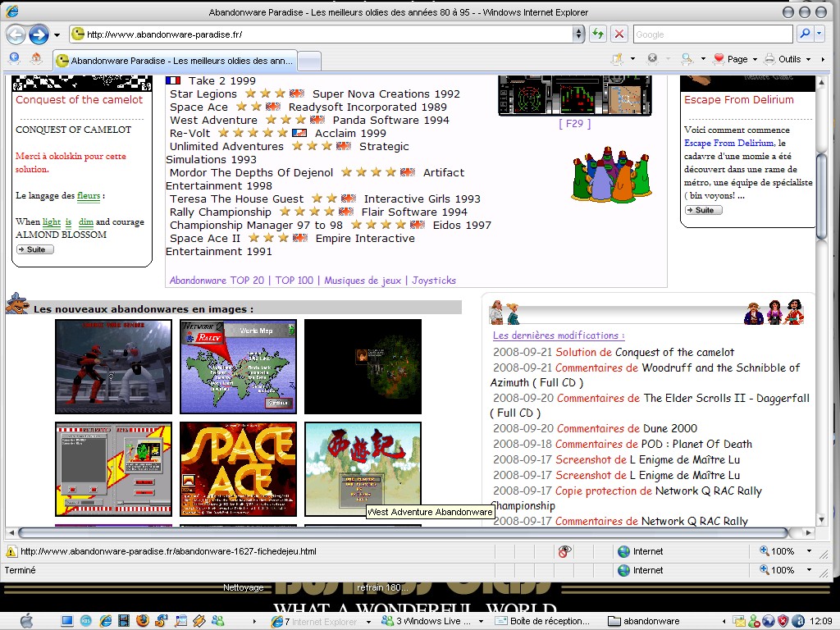Click the Conquest of the camelot heading link

(80, 99)
